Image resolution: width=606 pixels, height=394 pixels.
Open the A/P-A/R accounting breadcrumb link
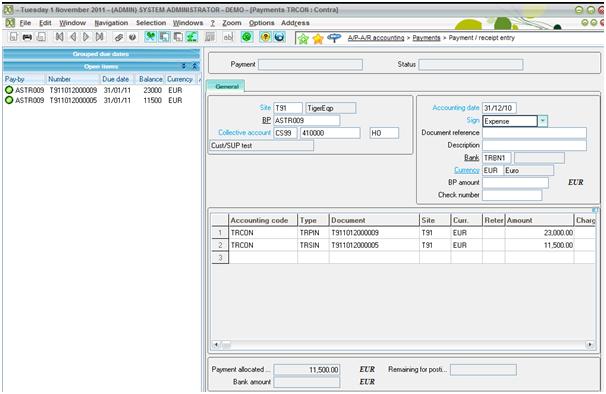[x=376, y=38]
